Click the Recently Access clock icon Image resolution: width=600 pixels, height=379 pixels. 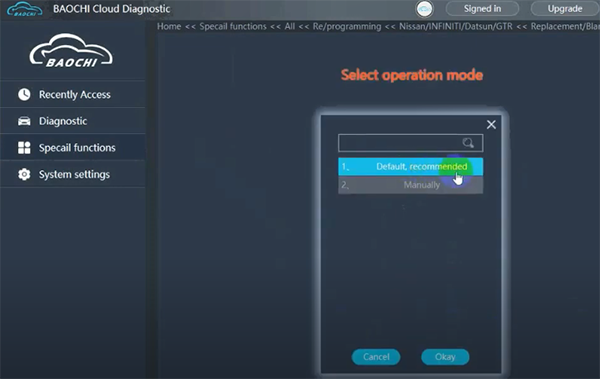pos(24,94)
